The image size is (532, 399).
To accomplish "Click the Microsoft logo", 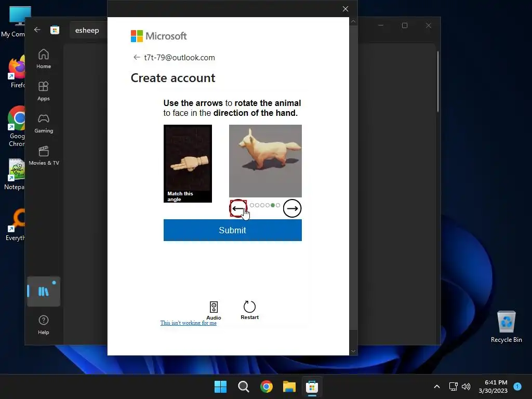I will click(x=158, y=36).
